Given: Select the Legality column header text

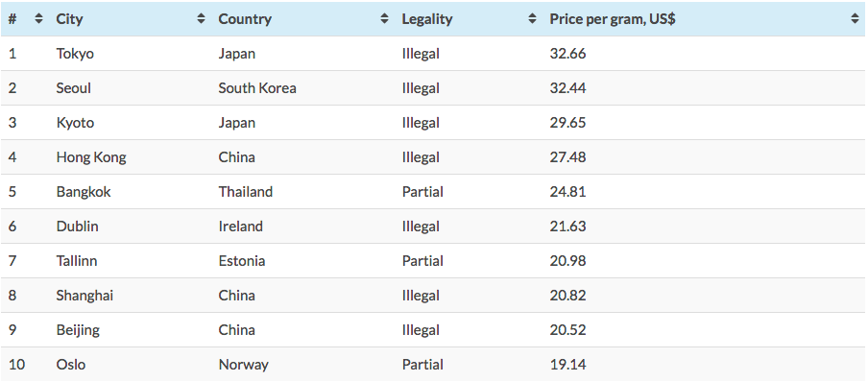Looking at the screenshot, I should [427, 19].
